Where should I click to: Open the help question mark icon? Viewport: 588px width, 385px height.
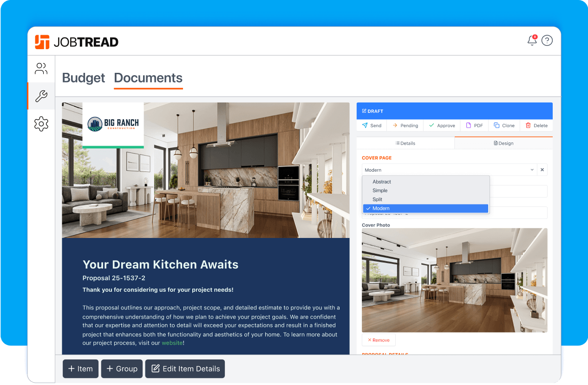coord(547,41)
